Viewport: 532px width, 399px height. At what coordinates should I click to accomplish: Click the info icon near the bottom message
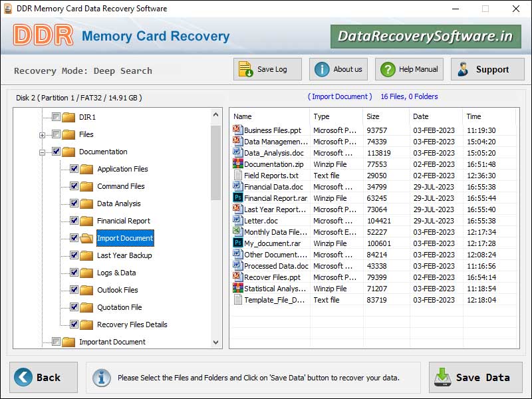(102, 377)
